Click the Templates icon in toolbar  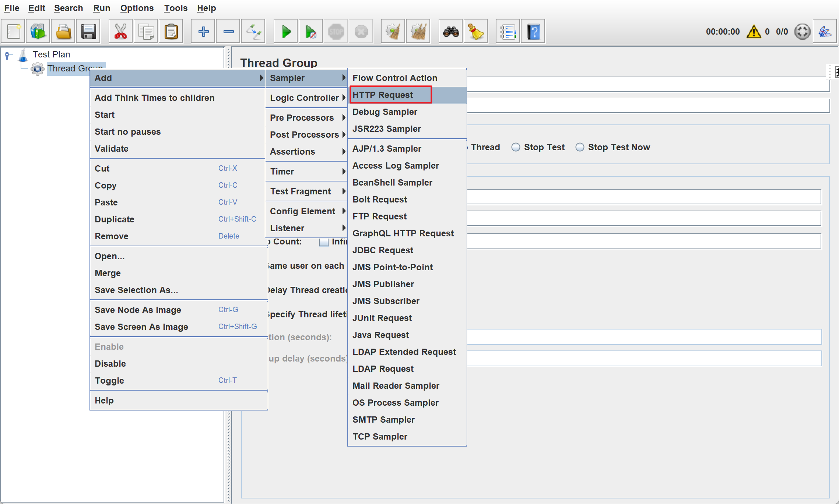coord(38,32)
